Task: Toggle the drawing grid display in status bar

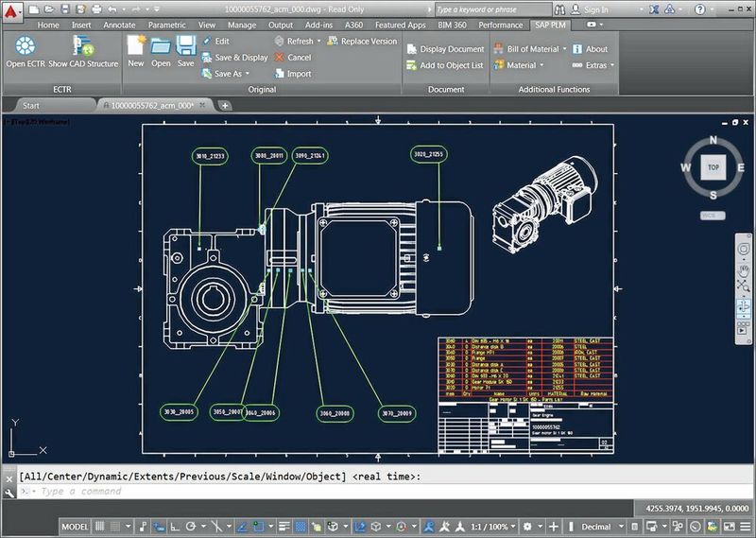Action: (x=100, y=527)
